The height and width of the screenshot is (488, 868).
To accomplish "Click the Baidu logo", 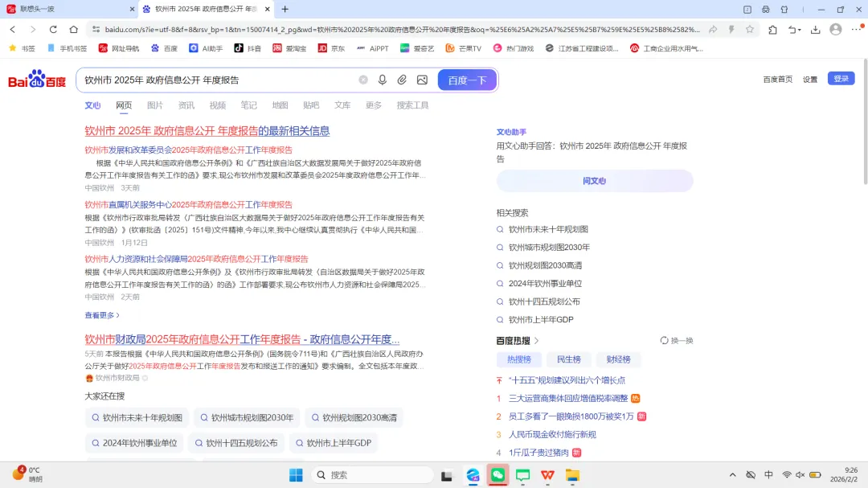I will (37, 80).
